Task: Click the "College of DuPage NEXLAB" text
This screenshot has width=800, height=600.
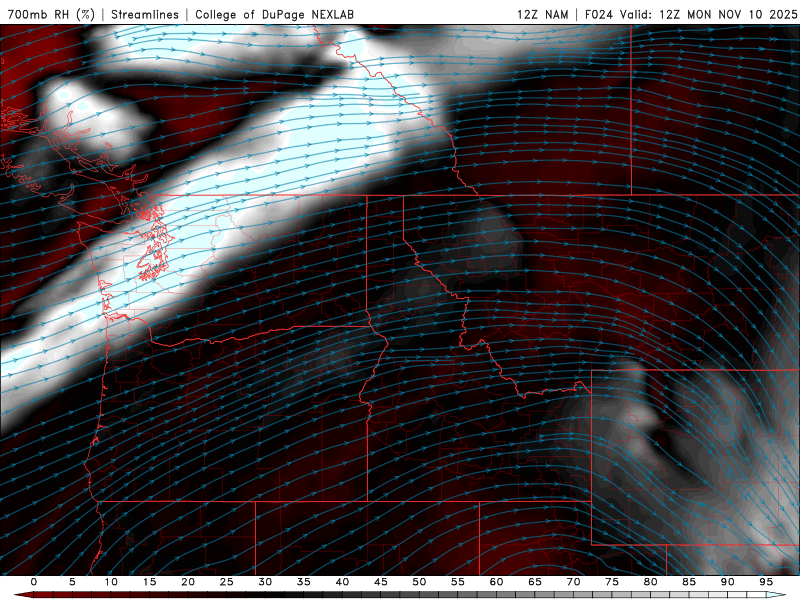Action: (x=274, y=14)
